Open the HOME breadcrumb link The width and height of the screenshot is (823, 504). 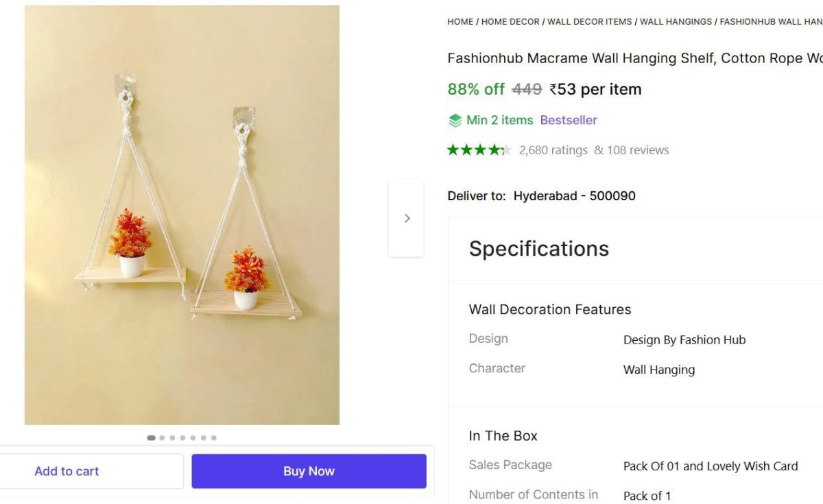(460, 22)
